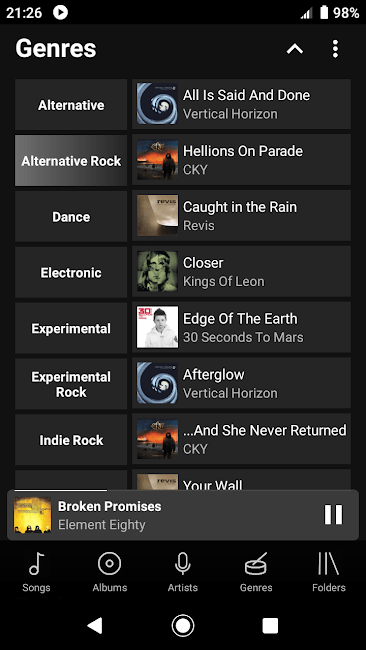The width and height of the screenshot is (366, 650).
Task: Collapse genres with the up chevron
Action: 295,49
